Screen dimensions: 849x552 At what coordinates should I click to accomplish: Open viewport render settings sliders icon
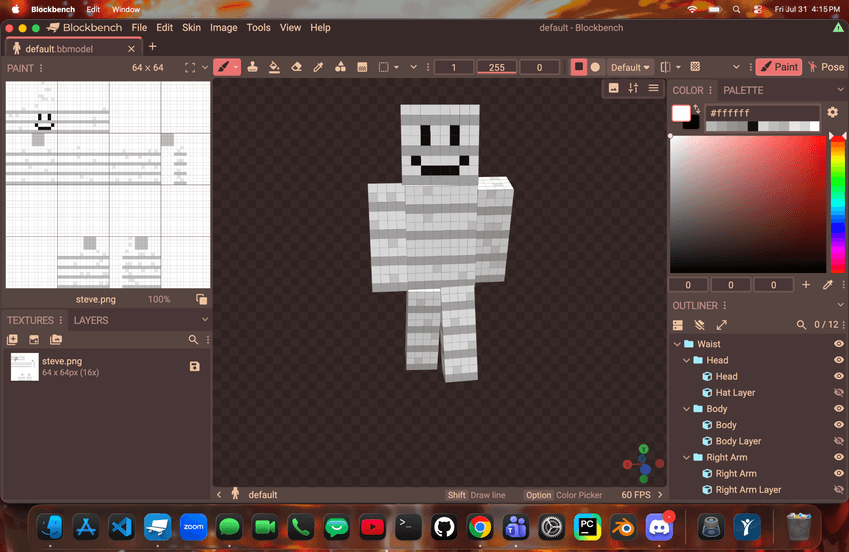click(x=634, y=88)
